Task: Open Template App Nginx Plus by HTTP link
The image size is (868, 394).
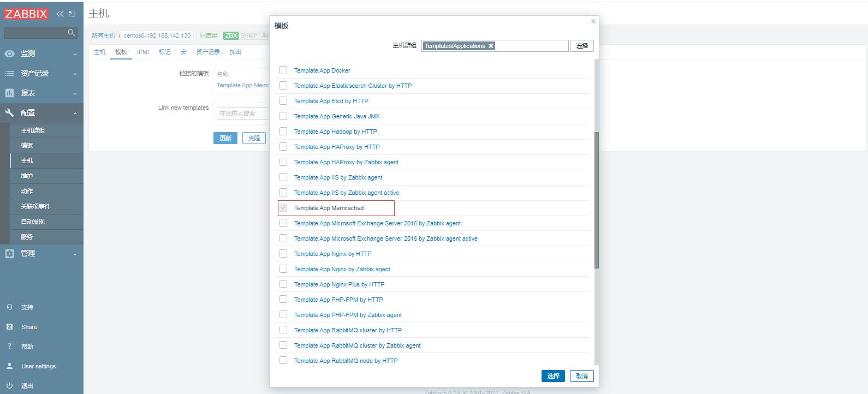Action: (x=339, y=284)
